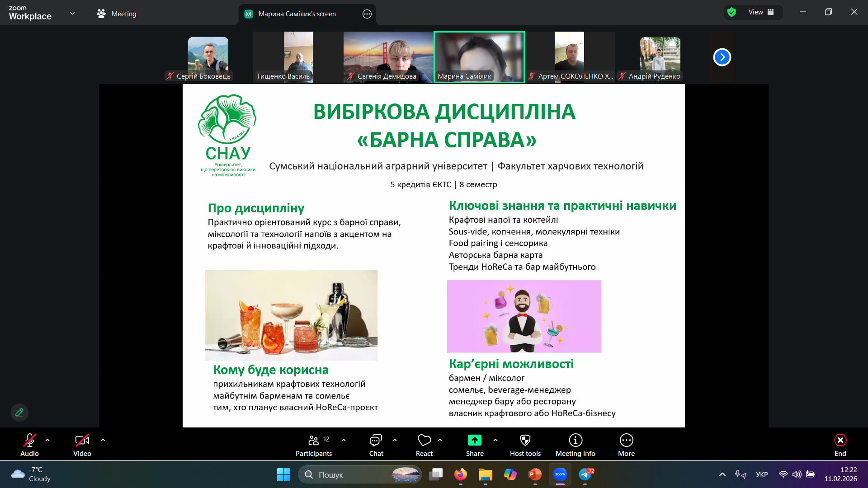
Task: Unmute microphone with Audio button
Action: pos(29,445)
